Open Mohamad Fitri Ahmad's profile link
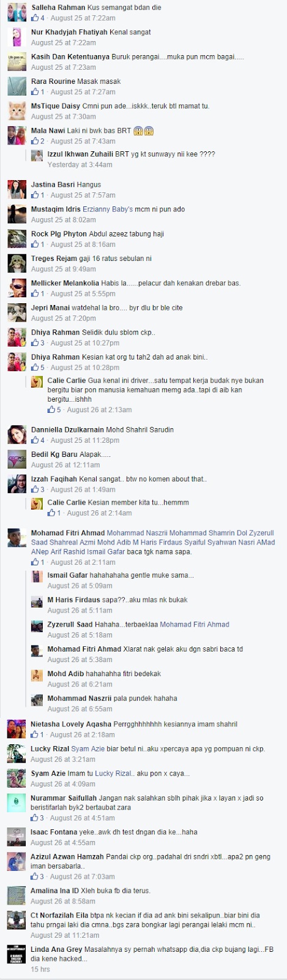287x980 pixels. click(x=68, y=533)
